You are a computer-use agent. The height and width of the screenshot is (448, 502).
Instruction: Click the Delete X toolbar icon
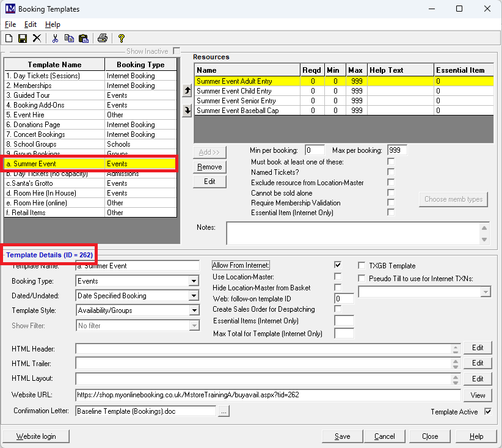(37, 38)
